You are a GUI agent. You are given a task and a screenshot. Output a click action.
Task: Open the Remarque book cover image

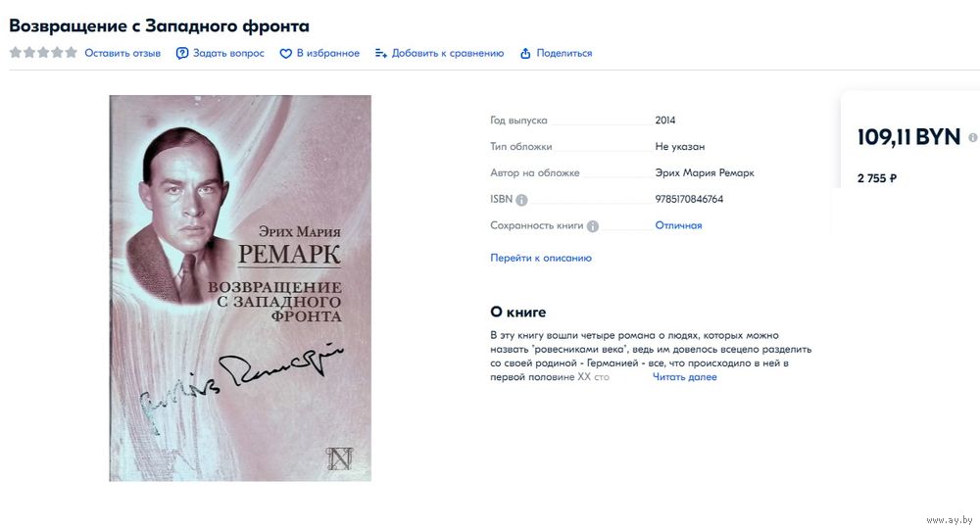(240, 288)
